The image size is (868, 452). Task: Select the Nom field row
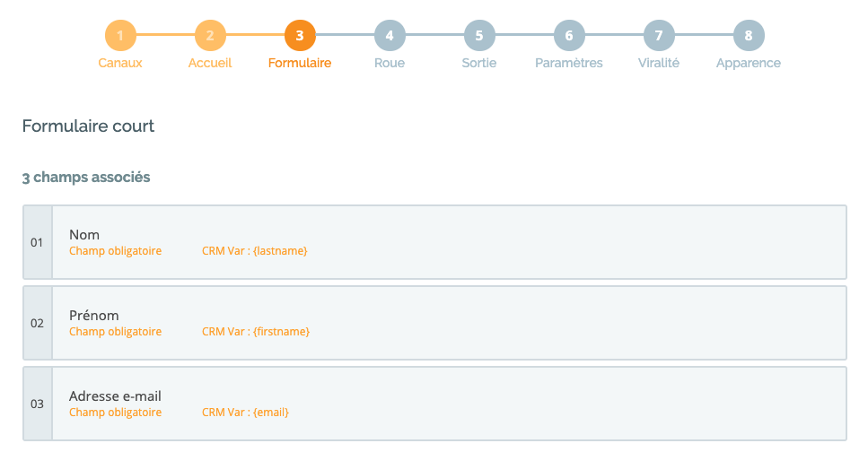[434, 242]
